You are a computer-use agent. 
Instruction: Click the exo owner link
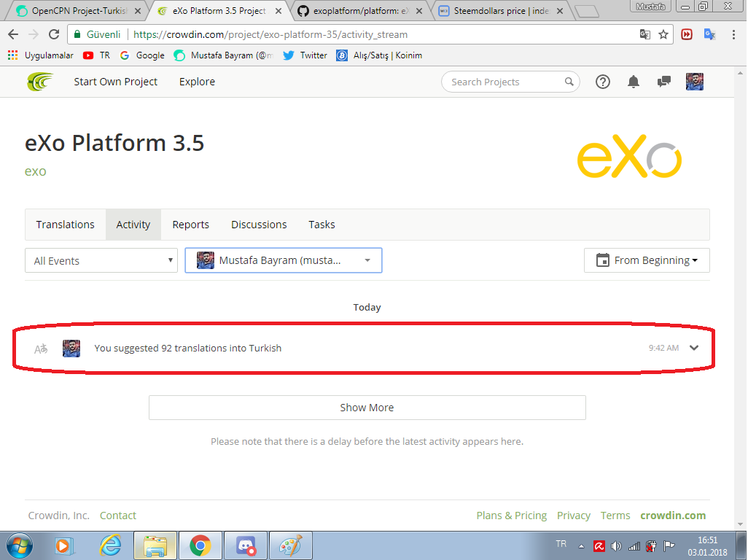click(35, 171)
